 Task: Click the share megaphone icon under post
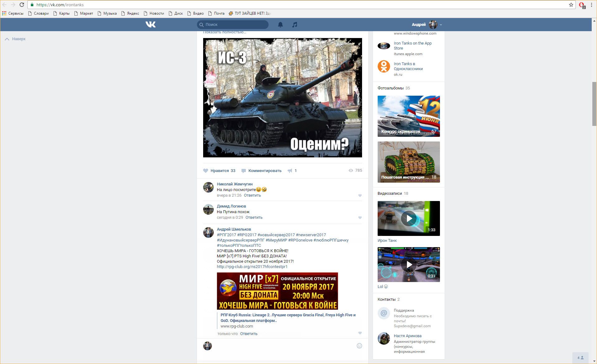coord(290,171)
